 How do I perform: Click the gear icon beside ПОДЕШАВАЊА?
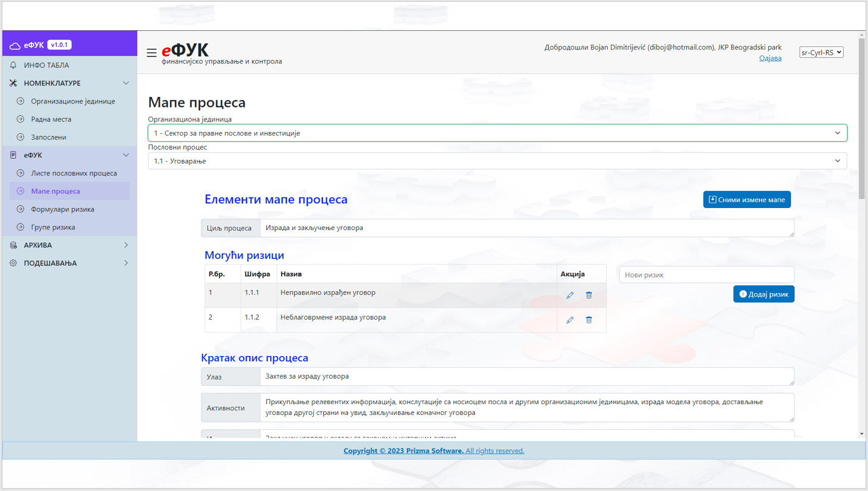click(14, 263)
